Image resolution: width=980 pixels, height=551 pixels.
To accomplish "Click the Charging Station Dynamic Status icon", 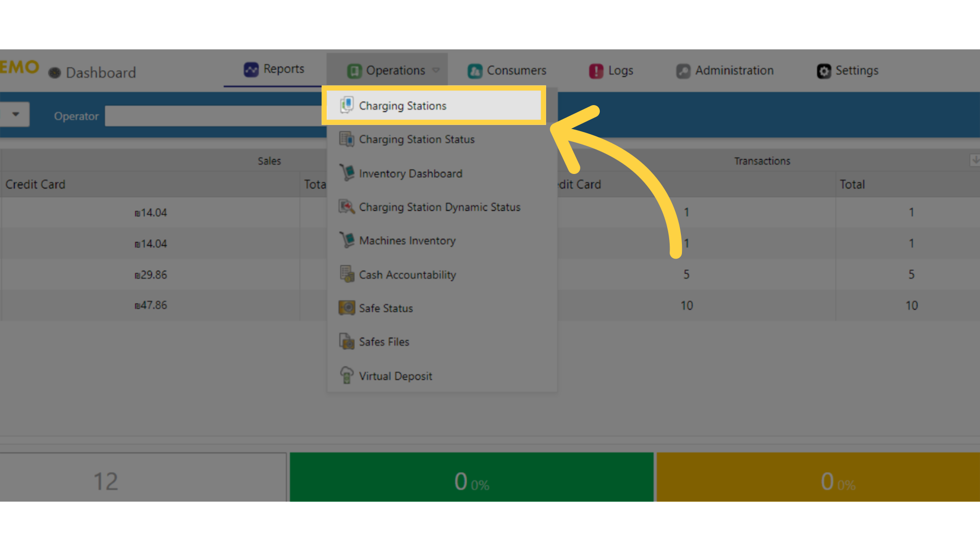I will tap(347, 207).
